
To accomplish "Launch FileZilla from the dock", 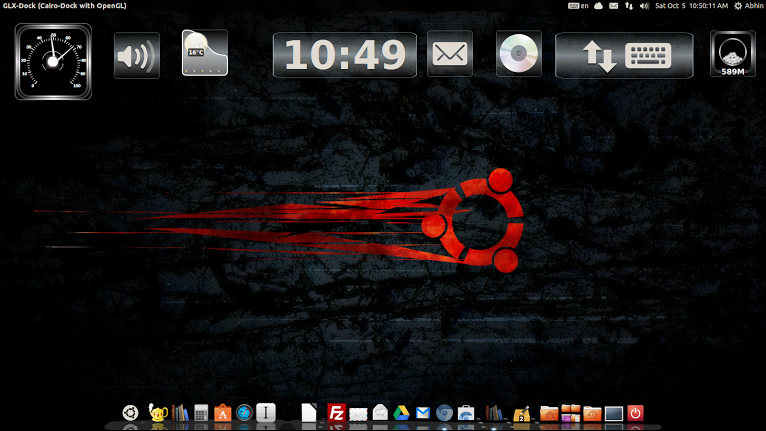I will [336, 413].
